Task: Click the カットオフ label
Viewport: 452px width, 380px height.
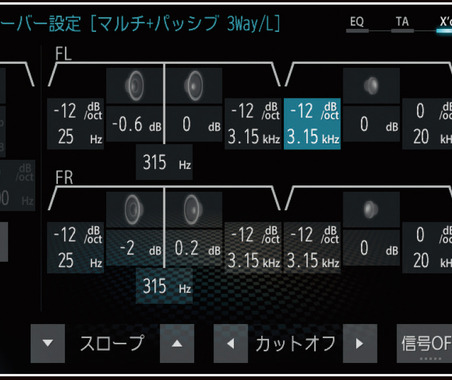Action: pos(295,343)
